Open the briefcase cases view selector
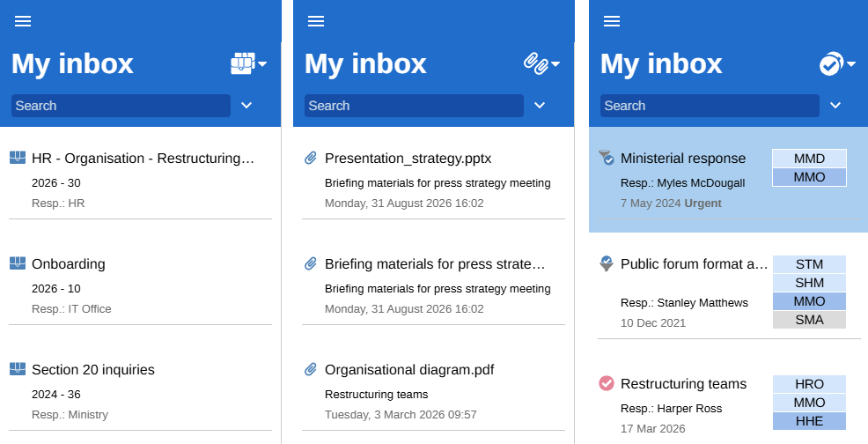 248,63
